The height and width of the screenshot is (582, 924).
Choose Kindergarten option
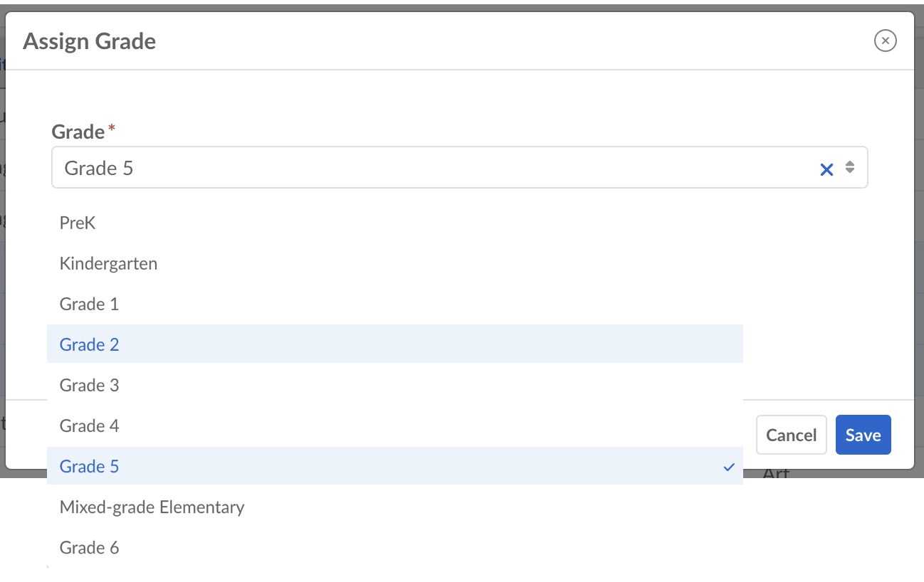pos(108,264)
